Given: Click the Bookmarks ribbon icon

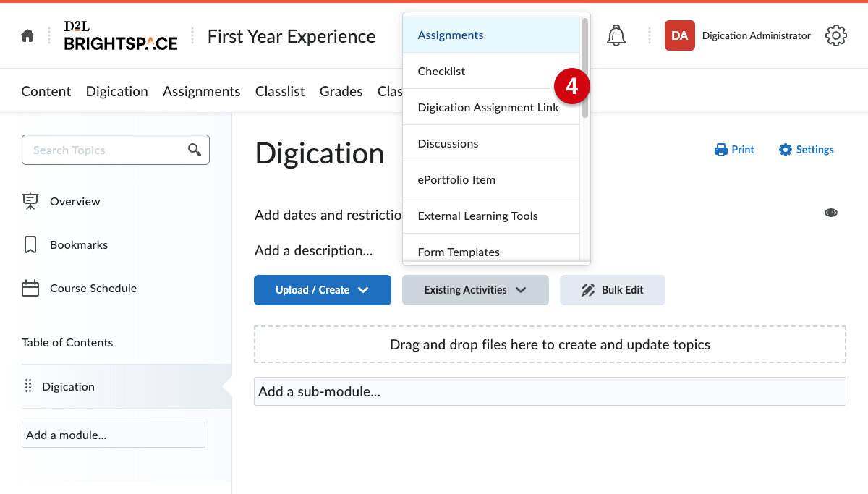Looking at the screenshot, I should coord(30,244).
